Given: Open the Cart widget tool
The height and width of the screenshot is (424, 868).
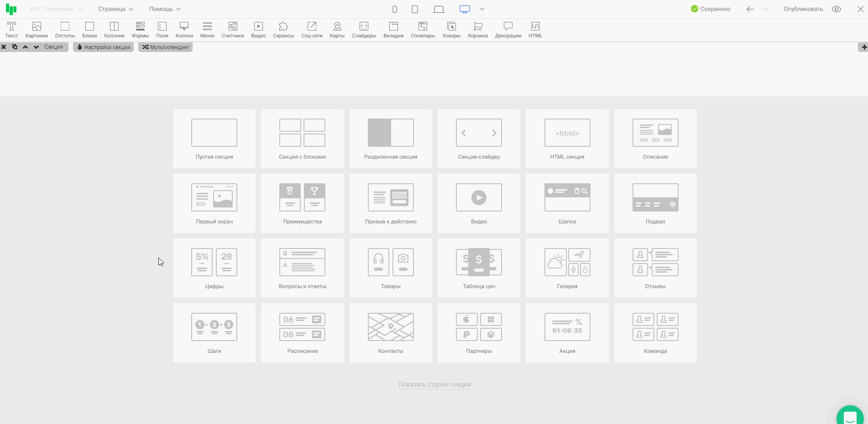Looking at the screenshot, I should point(478,30).
